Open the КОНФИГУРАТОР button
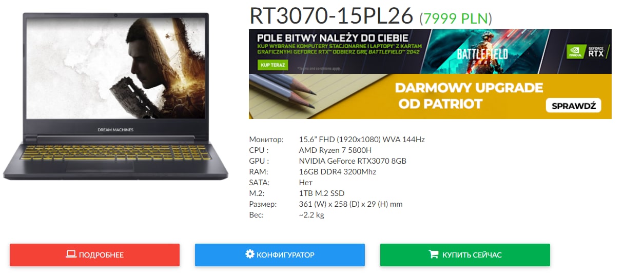Image resolution: width=644 pixels, height=276 pixels. [x=280, y=255]
